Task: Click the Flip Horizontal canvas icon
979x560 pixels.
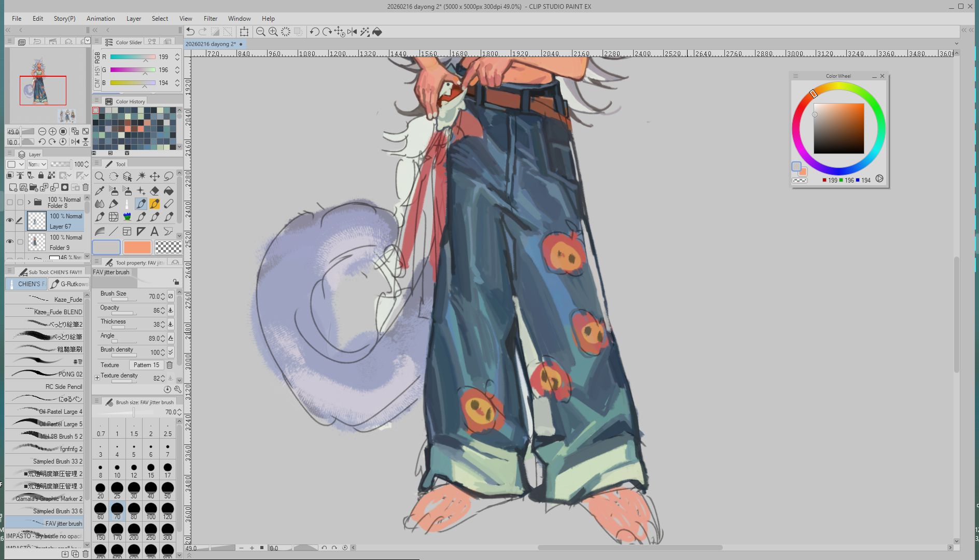Action: coord(352,32)
